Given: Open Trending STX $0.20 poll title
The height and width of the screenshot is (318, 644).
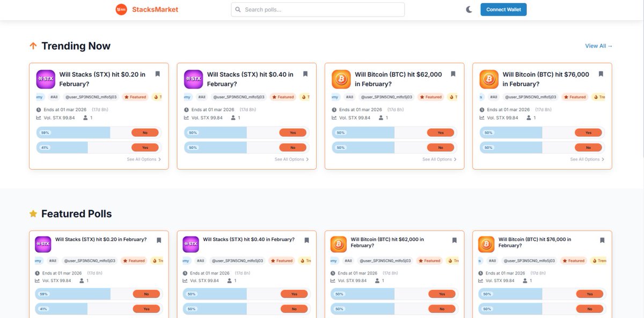Looking at the screenshot, I should 103,79.
